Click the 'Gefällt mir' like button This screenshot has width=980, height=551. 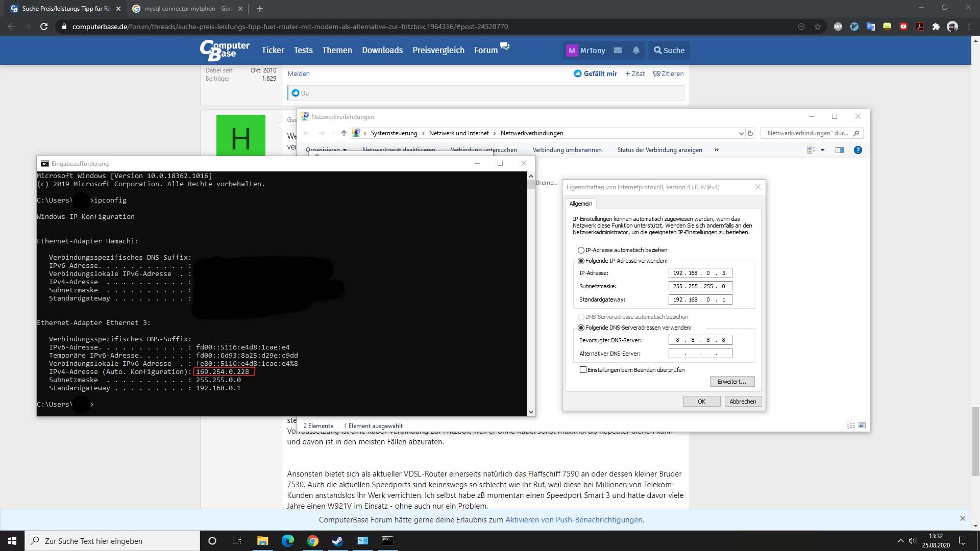tap(595, 73)
